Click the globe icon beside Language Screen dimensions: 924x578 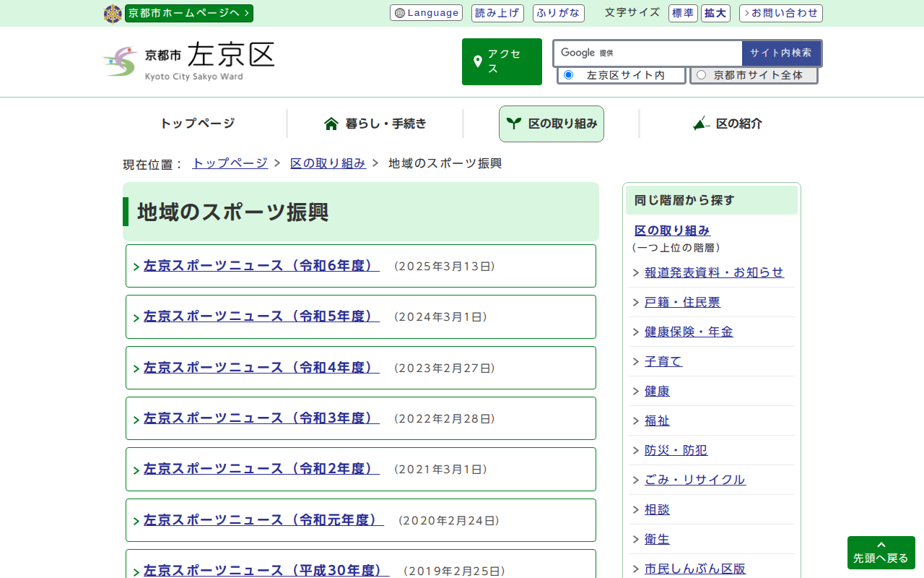tap(400, 13)
